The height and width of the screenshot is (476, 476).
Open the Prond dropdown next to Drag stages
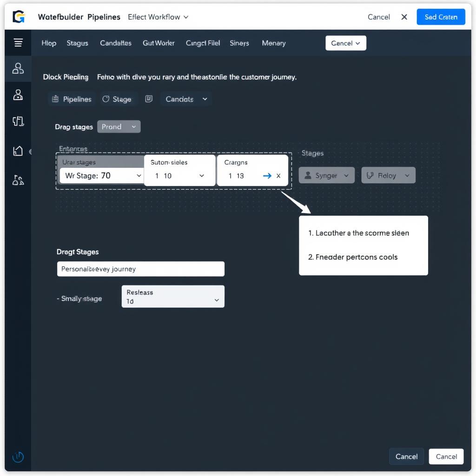tap(119, 126)
